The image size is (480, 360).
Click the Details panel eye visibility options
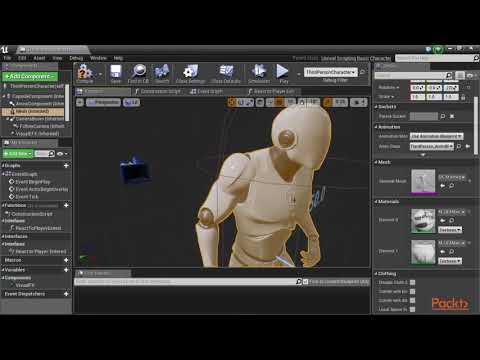tap(471, 76)
